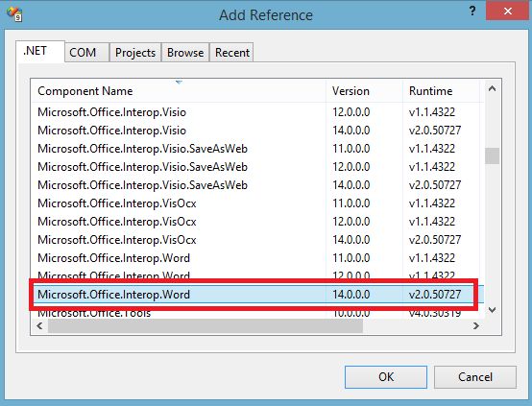Switch to the .NET tab
Screen dimensions: 532x406
pos(40,52)
